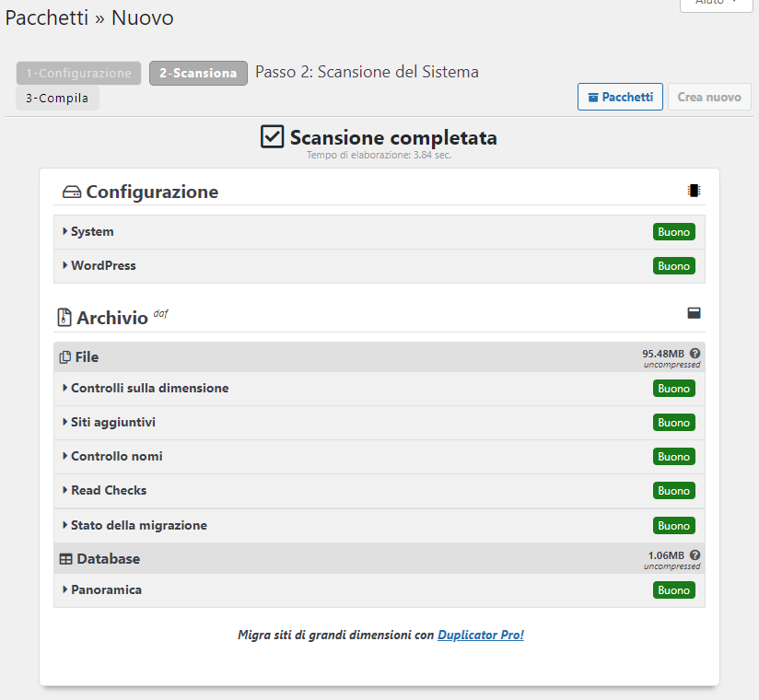Expand the Read Checks row
Screen dimensions: 759x700
(x=108, y=490)
